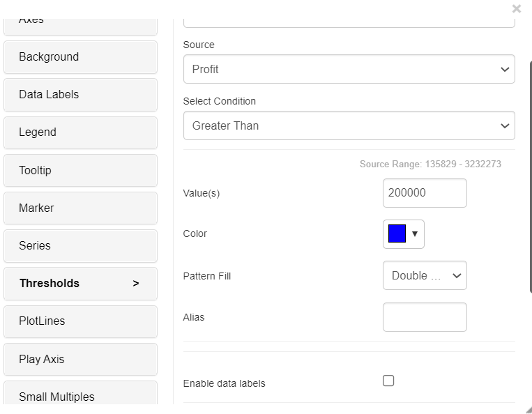Viewport: 532px width, 414px height.
Task: Select the Tooltip tab
Action: click(x=80, y=171)
